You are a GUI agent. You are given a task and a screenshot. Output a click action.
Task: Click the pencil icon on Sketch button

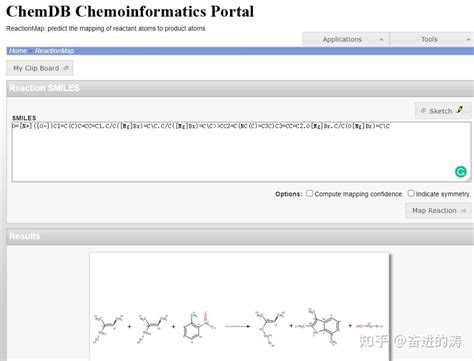[x=460, y=109]
